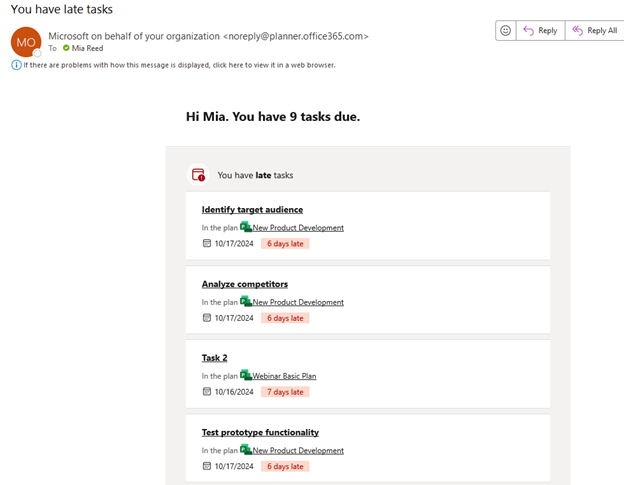Screen dimensions: 624x485
Task: Open the Test prototype functionality task
Action: [x=260, y=432]
